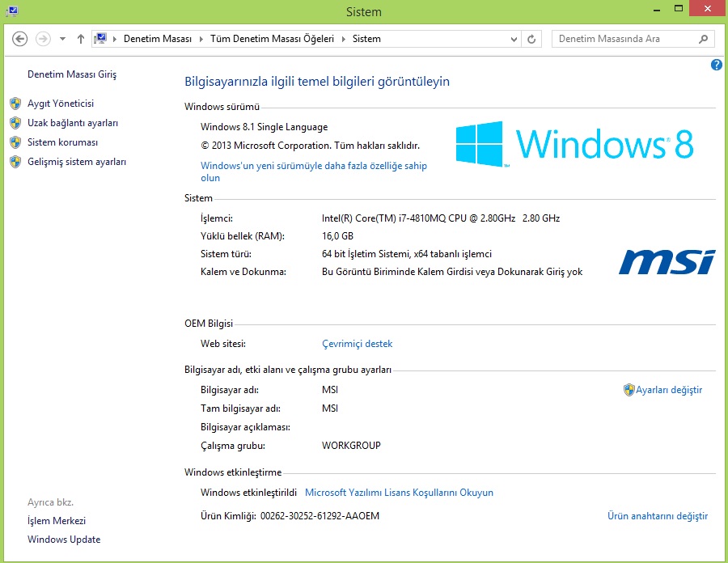Click shield icon of Ayarları değiştir
The width and height of the screenshot is (728, 563).
click(629, 390)
